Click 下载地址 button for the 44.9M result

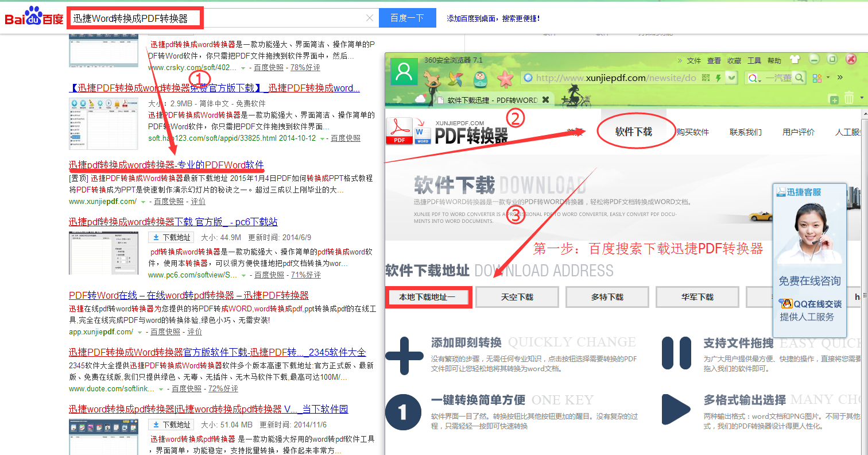(x=171, y=237)
